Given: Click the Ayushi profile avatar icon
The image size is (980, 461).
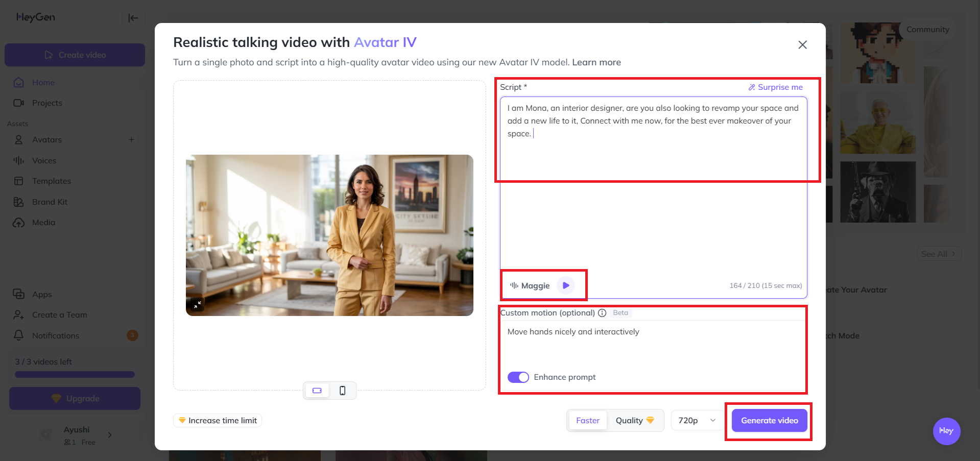Looking at the screenshot, I should (x=46, y=434).
